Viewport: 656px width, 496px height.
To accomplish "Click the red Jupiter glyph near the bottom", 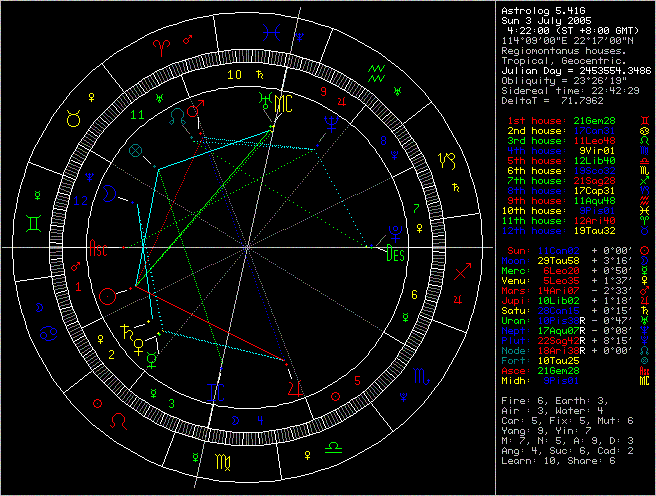I will point(293,386).
